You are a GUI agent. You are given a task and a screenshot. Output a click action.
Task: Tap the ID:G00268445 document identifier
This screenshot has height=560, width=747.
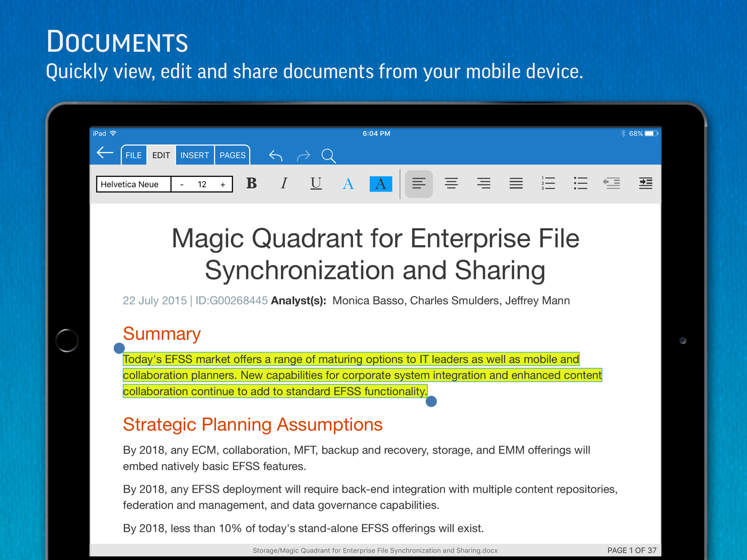[232, 301]
